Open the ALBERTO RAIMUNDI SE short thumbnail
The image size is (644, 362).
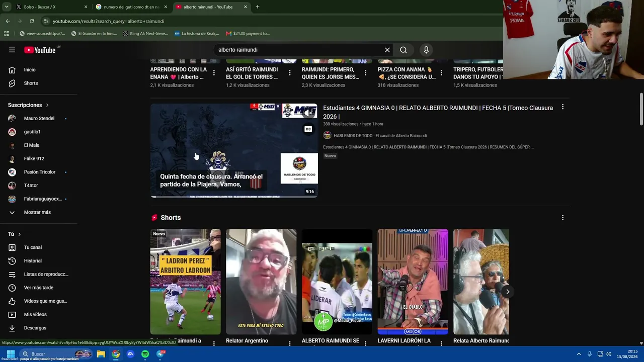click(337, 282)
